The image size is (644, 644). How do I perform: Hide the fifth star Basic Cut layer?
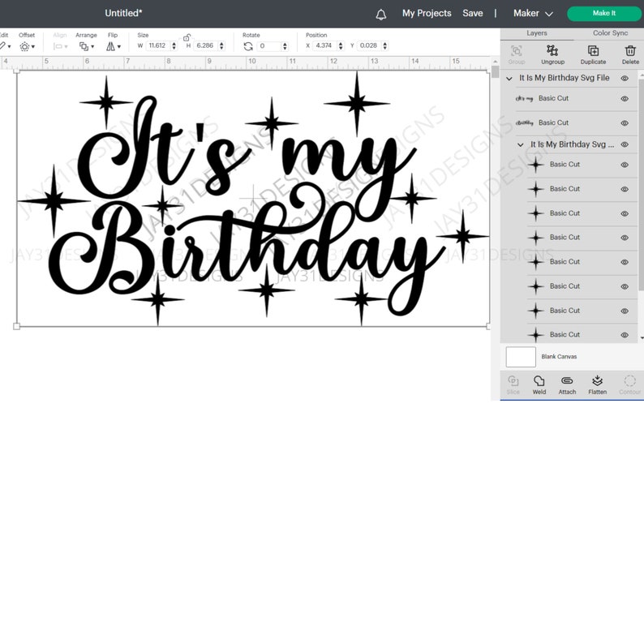click(625, 262)
